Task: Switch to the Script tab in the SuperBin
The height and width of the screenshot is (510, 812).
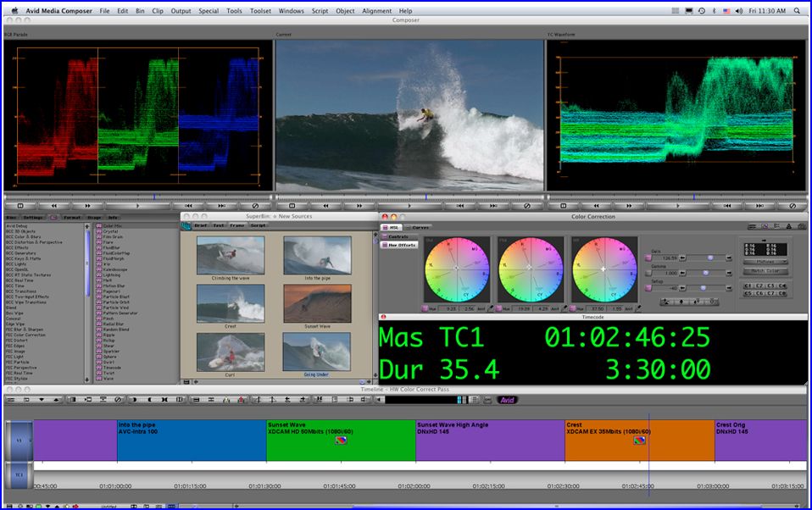Action: click(259, 226)
